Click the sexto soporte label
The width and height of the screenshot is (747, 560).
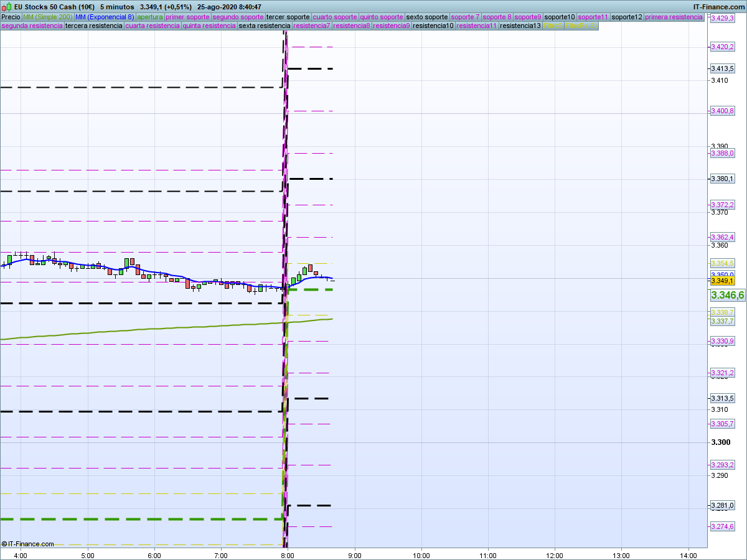coord(426,17)
